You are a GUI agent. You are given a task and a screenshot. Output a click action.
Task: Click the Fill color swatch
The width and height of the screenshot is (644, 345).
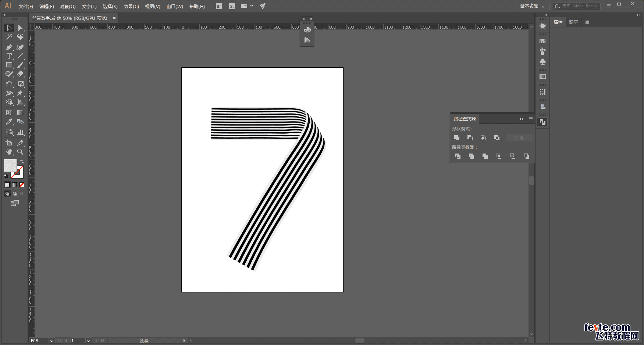tap(10, 165)
